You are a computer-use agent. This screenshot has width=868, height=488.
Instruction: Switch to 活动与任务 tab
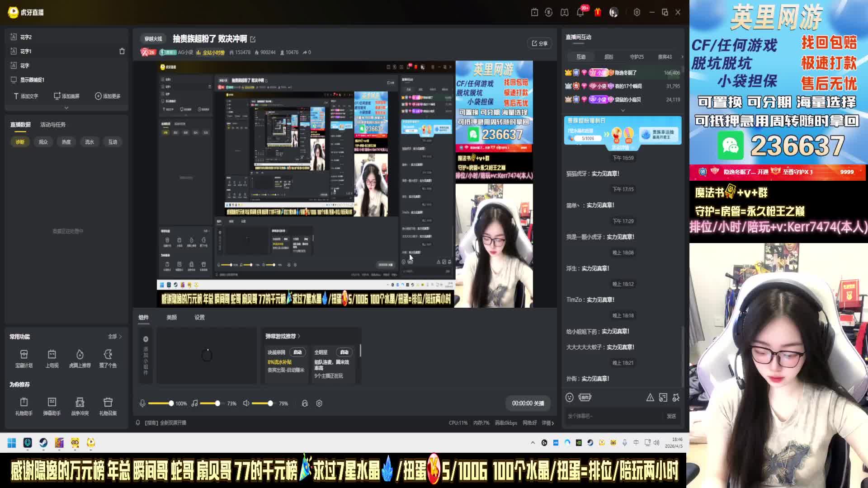[x=53, y=125]
